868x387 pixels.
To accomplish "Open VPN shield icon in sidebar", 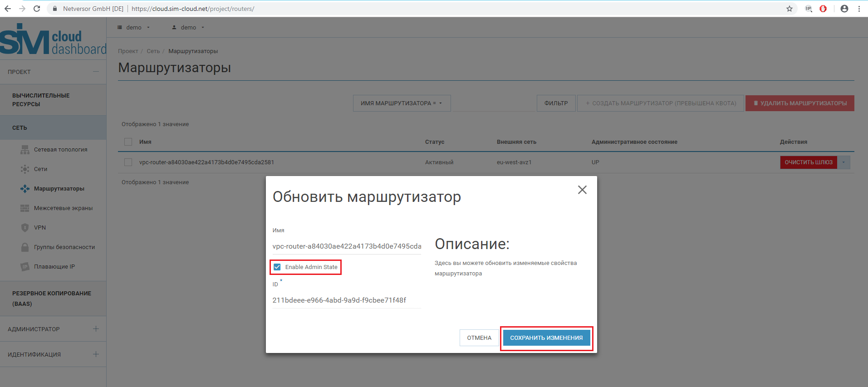I will point(25,228).
